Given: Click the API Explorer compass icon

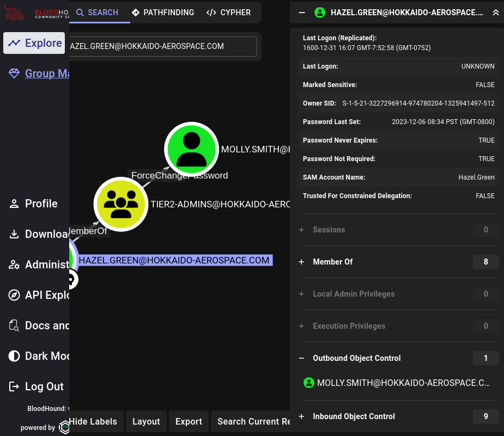Looking at the screenshot, I should click(x=14, y=295).
